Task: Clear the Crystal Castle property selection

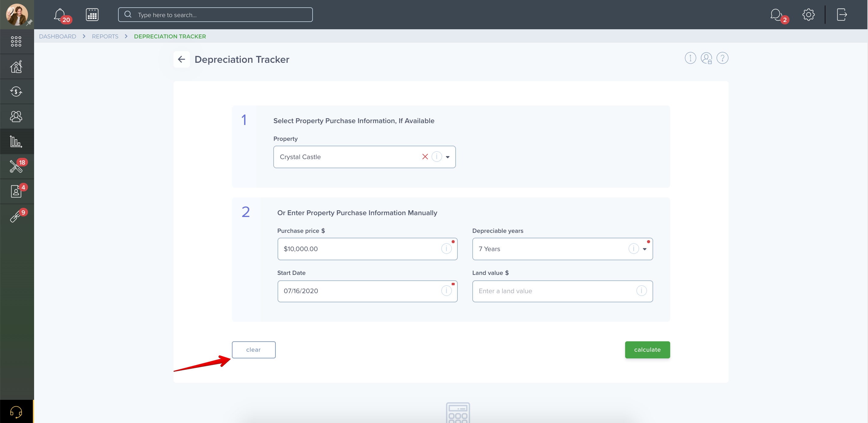Action: click(x=425, y=157)
